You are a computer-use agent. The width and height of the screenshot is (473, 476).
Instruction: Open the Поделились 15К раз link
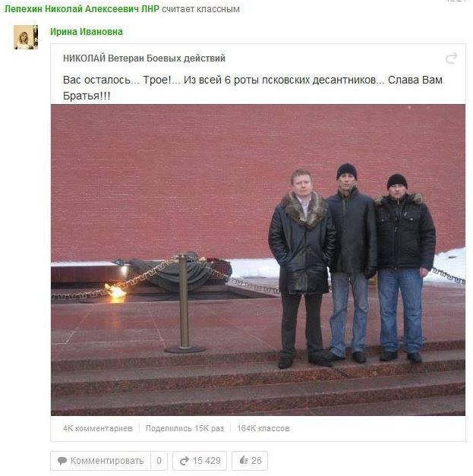pyautogui.click(x=185, y=428)
